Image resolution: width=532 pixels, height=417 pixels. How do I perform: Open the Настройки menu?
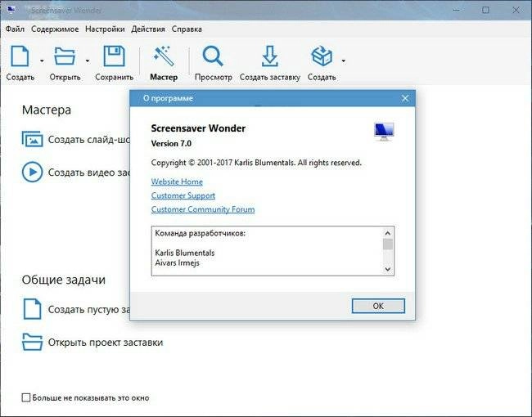[105, 29]
